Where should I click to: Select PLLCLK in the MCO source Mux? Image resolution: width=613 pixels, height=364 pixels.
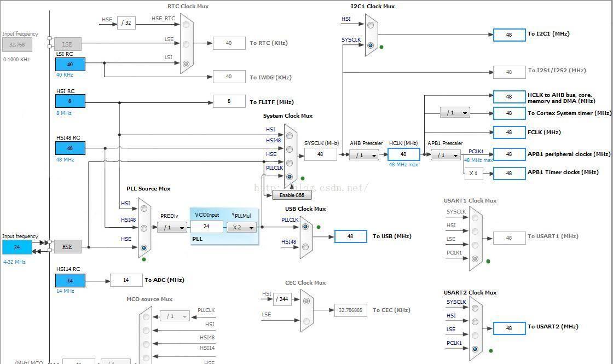(146, 317)
